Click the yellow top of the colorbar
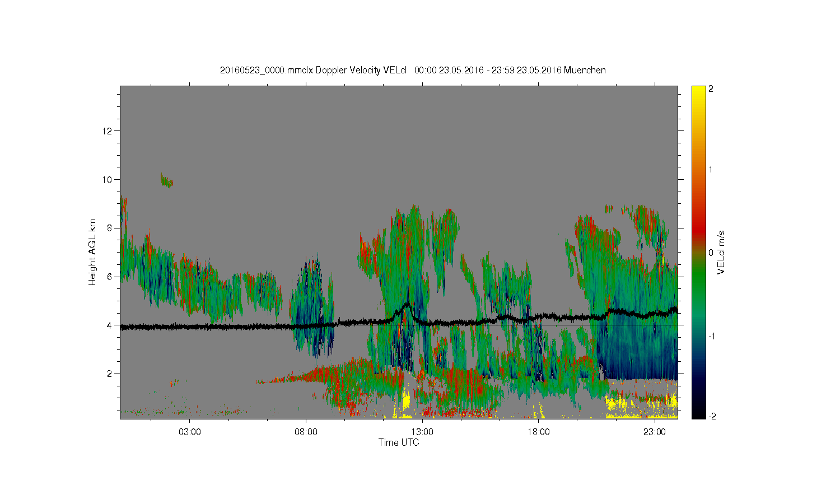 [x=698, y=90]
